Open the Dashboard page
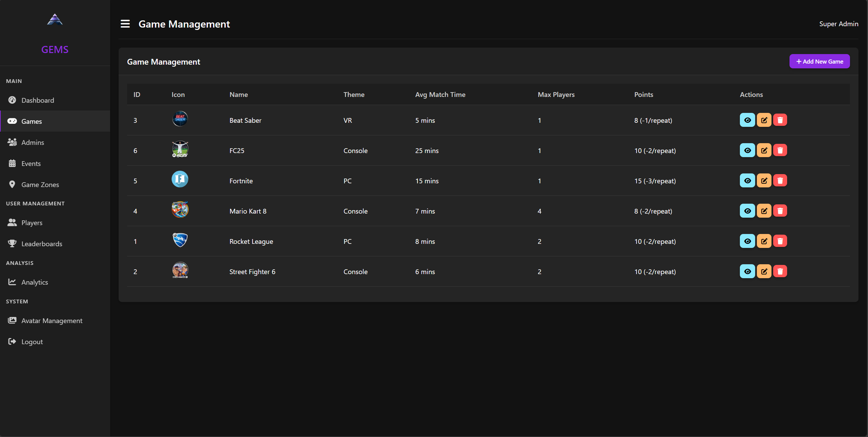 (x=37, y=100)
